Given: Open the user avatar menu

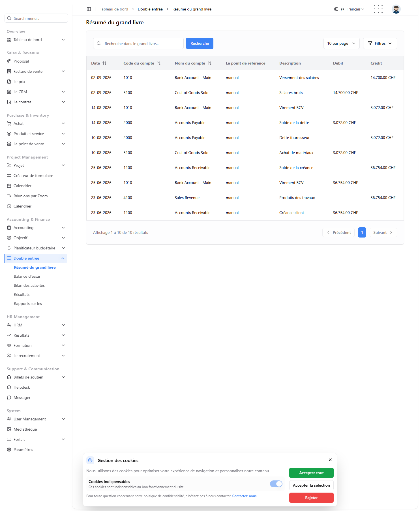Looking at the screenshot, I should coord(396,9).
